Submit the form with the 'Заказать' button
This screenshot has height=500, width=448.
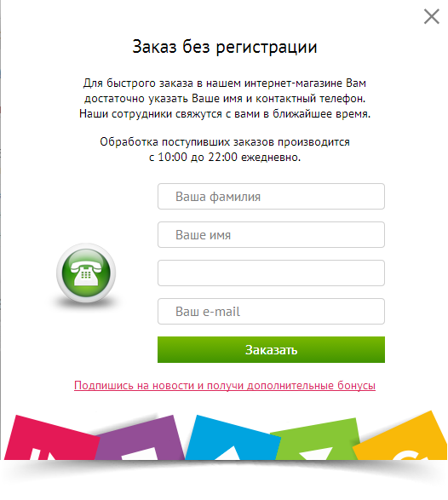pyautogui.click(x=271, y=349)
